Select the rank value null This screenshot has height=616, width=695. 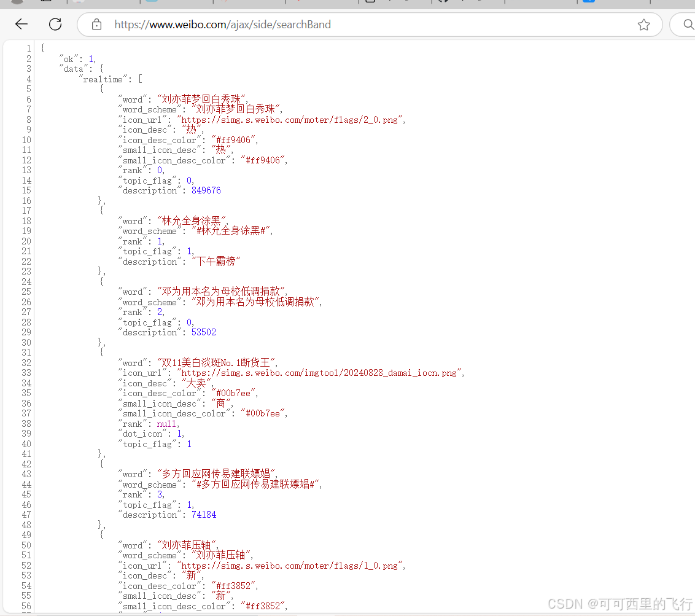pyautogui.click(x=166, y=424)
